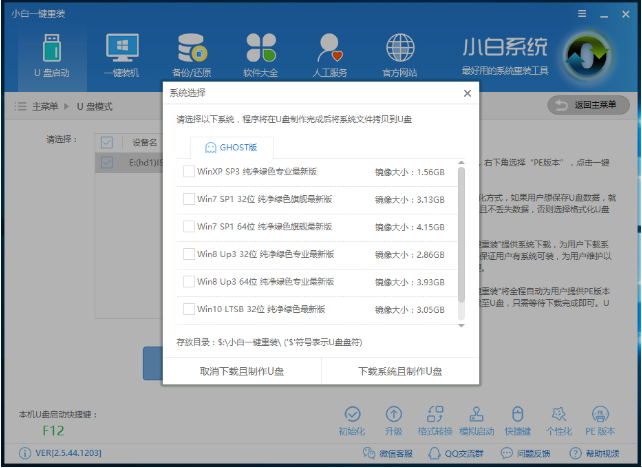Open the 快捷键 mouse icon
The image size is (642, 468).
coord(518,414)
